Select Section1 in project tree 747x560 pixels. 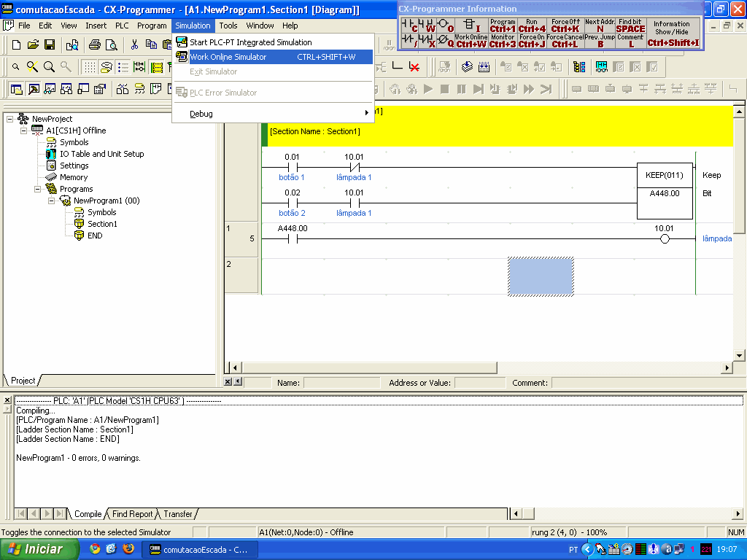pyautogui.click(x=102, y=224)
